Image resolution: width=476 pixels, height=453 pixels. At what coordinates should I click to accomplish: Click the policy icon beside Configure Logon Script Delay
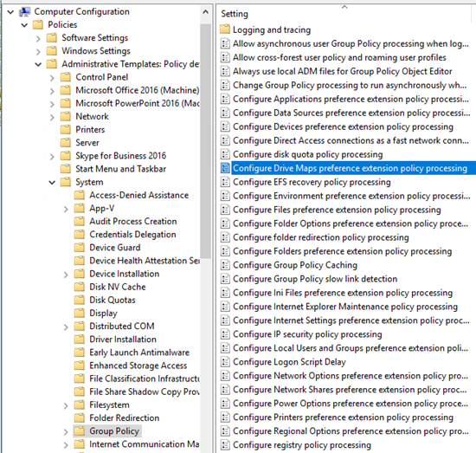click(225, 362)
